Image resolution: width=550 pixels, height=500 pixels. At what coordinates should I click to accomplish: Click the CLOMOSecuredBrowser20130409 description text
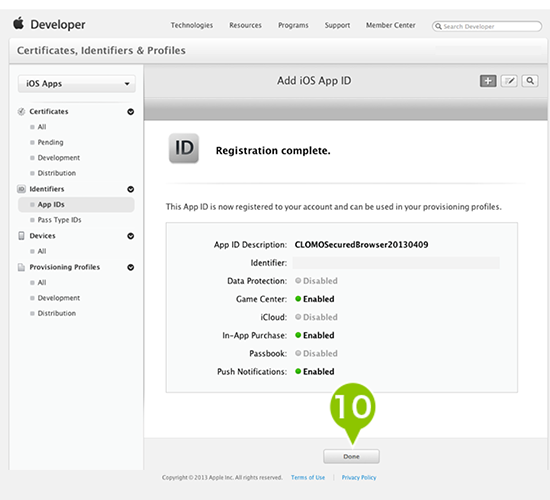coord(361,245)
